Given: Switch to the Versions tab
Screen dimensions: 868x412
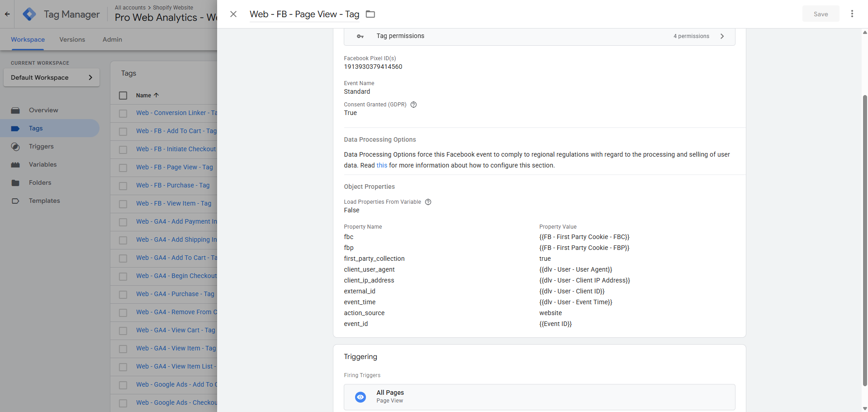Looking at the screenshot, I should (x=72, y=39).
